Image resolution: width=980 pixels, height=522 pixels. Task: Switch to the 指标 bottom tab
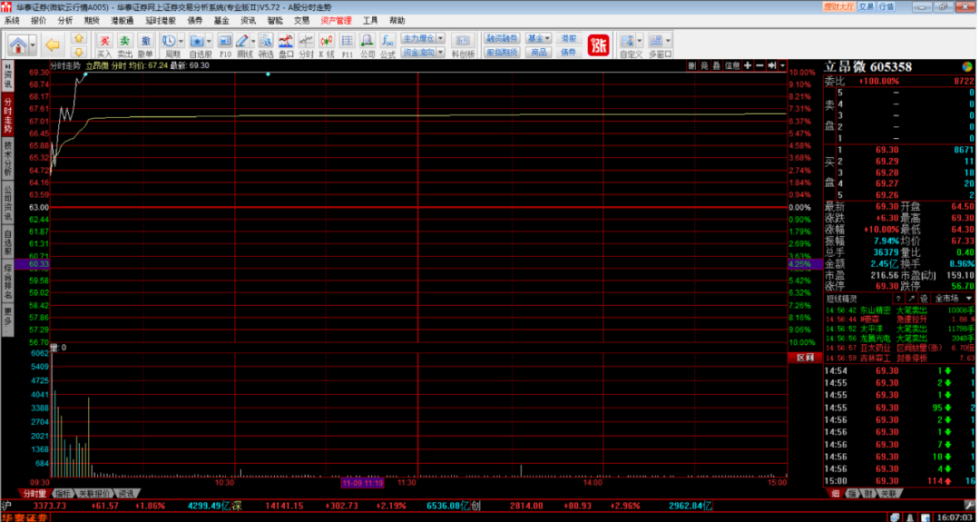64,494
